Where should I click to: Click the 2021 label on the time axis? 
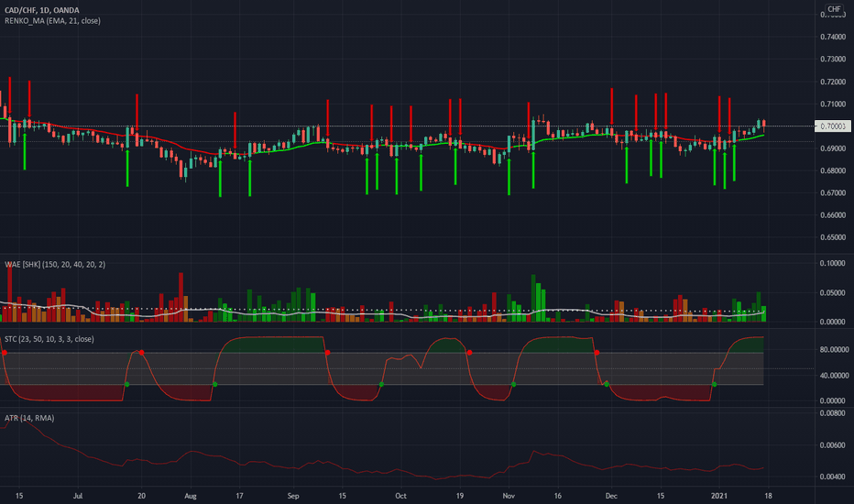[719, 496]
